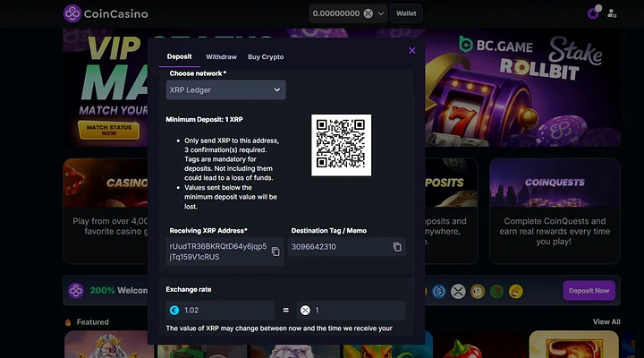The width and height of the screenshot is (644, 358).
Task: Open View All featured games link
Action: (606, 322)
